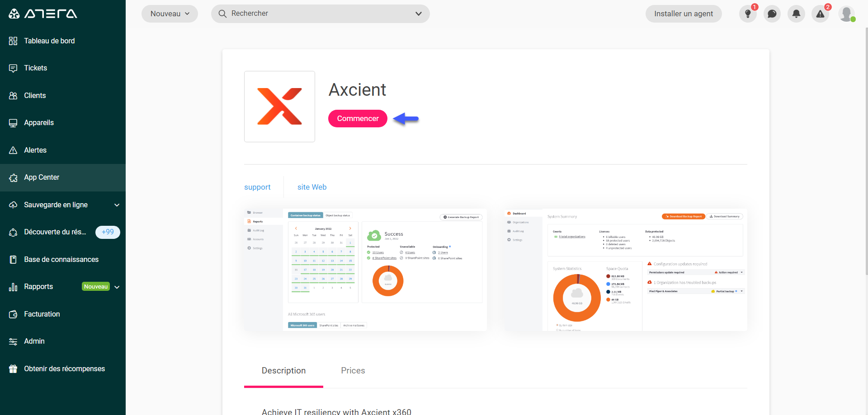Click the Facturation wallet icon
Image resolution: width=868 pixels, height=415 pixels.
pyautogui.click(x=13, y=314)
